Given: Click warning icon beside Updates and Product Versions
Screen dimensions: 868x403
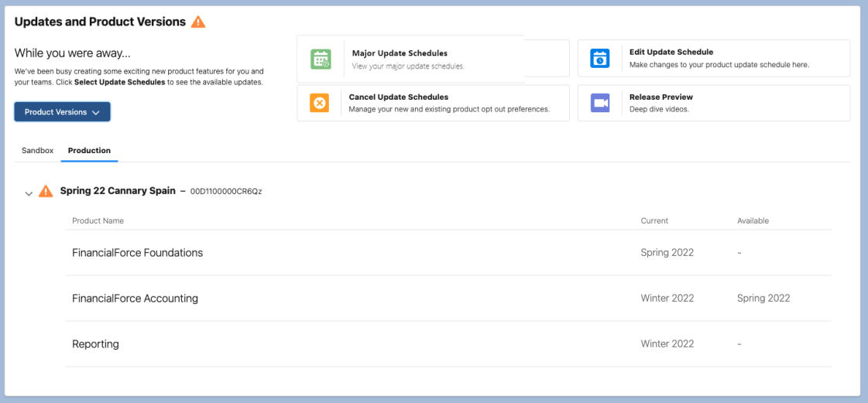Looking at the screenshot, I should (198, 22).
